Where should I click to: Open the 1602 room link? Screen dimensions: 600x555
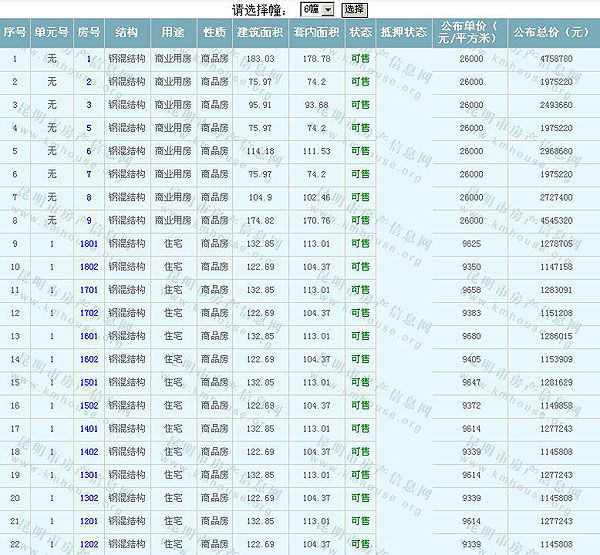pos(89,359)
